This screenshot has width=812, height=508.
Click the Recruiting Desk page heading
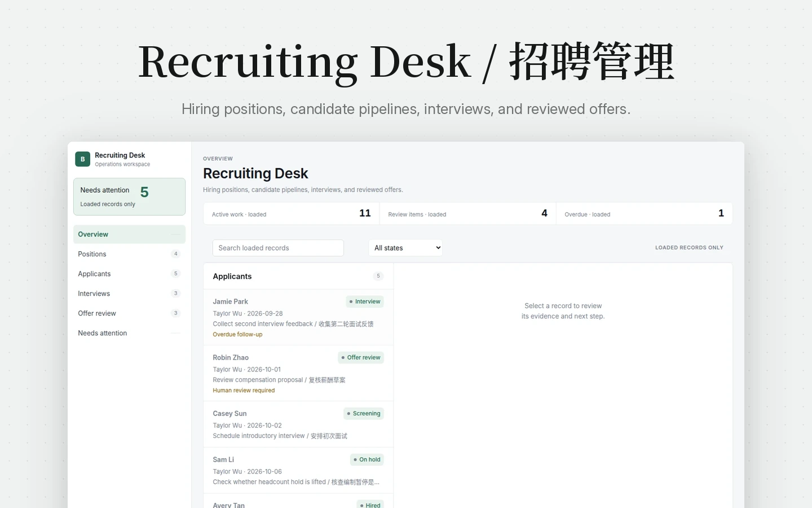click(x=255, y=173)
